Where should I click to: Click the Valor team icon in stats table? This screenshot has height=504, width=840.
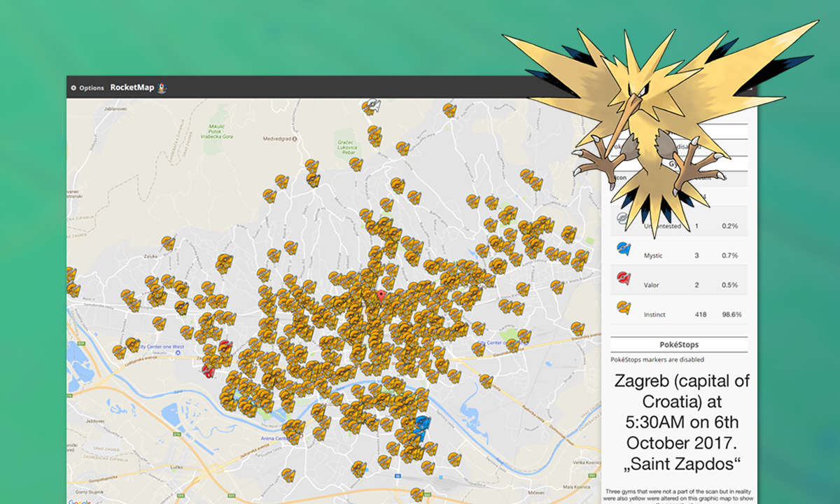[623, 279]
